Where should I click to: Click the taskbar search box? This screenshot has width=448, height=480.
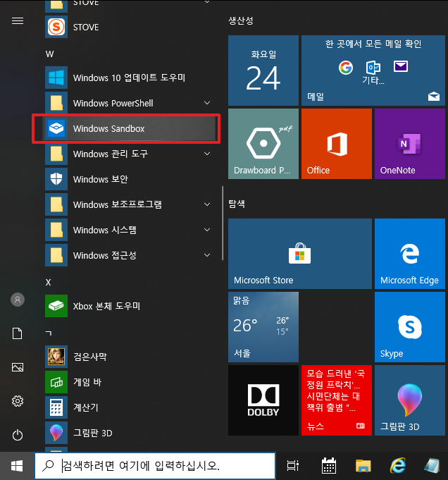pos(155,466)
